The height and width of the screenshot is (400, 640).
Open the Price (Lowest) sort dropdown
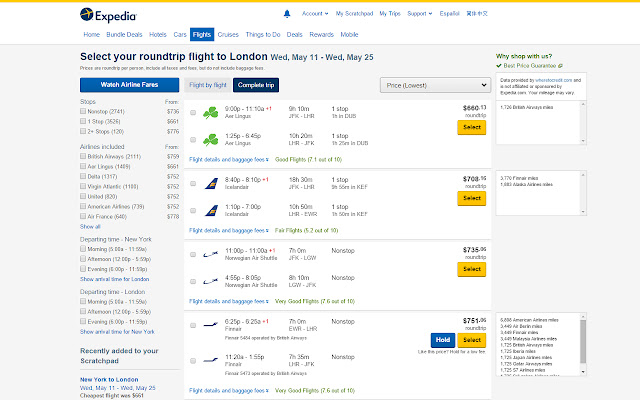point(433,85)
